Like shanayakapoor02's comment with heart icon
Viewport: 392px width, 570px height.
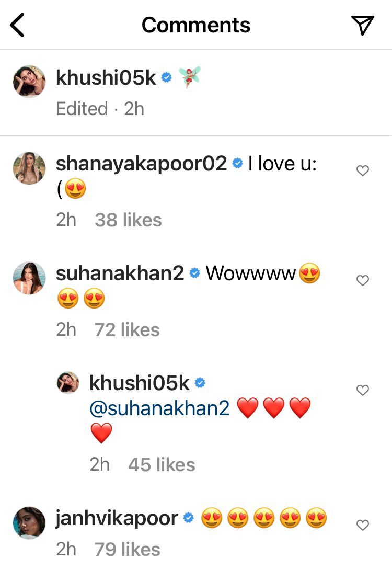click(363, 170)
